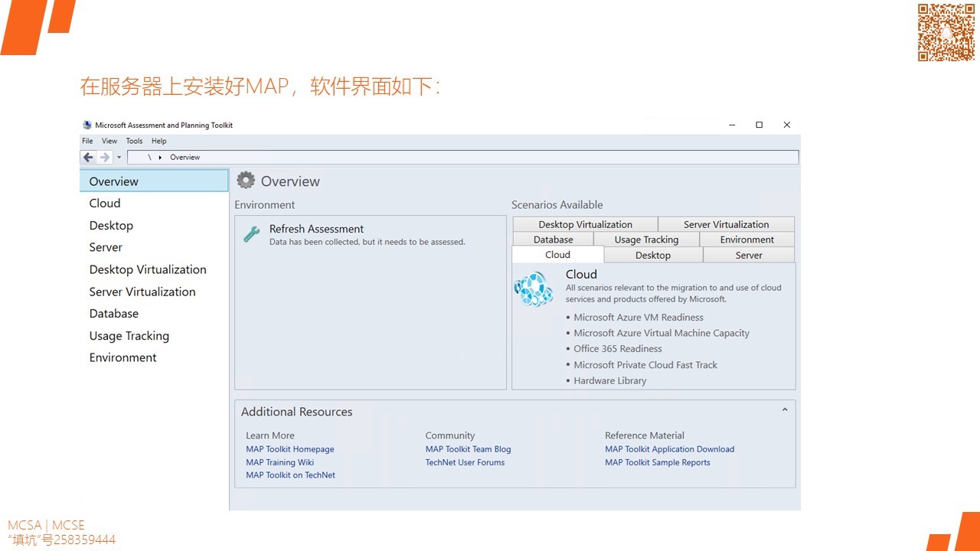Screen dimensions: 980x551
Task: Click the MAP Toolkit title bar icon
Action: tap(87, 125)
